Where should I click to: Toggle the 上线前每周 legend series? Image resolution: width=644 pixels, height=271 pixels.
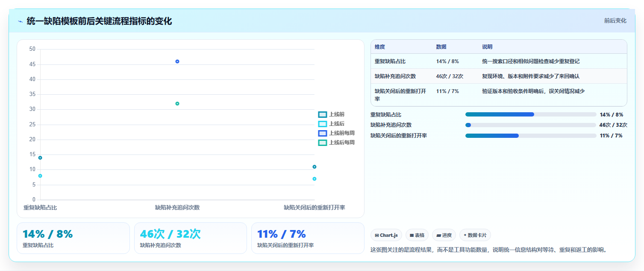tap(336, 133)
